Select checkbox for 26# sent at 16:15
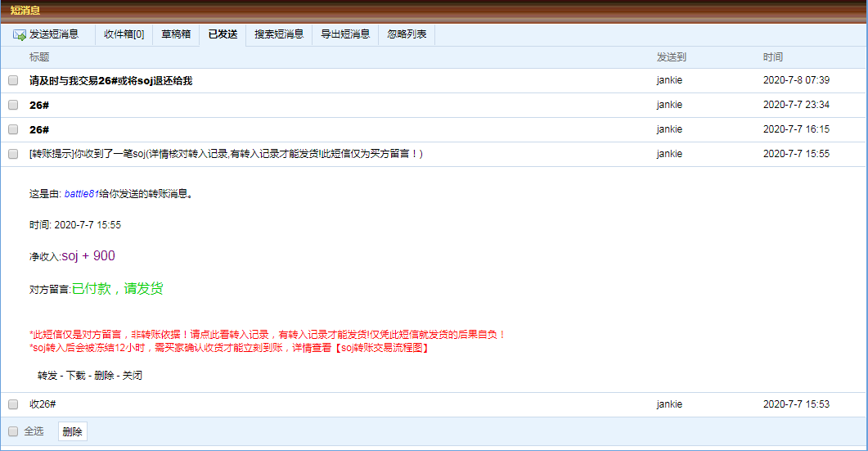Viewport: 868px width, 451px height. click(13, 129)
